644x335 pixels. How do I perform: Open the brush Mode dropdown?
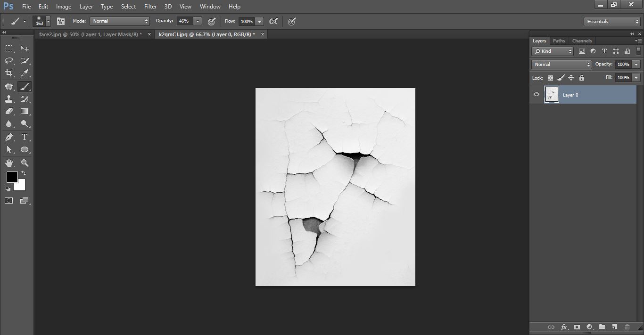(120, 21)
